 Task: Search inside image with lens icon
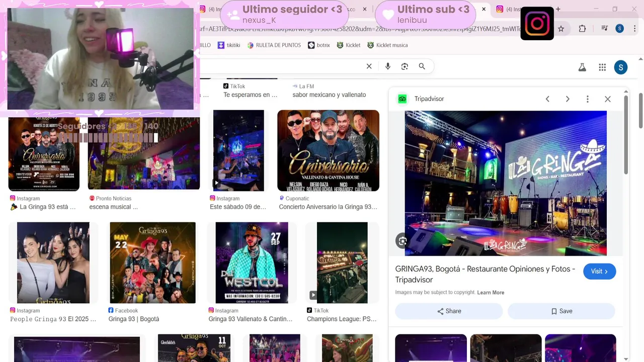pyautogui.click(x=402, y=241)
